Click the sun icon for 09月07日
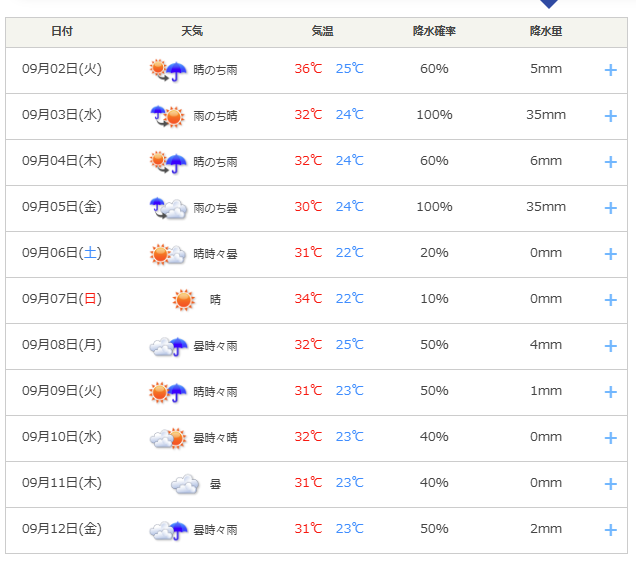The height and width of the screenshot is (565, 636). point(183,300)
